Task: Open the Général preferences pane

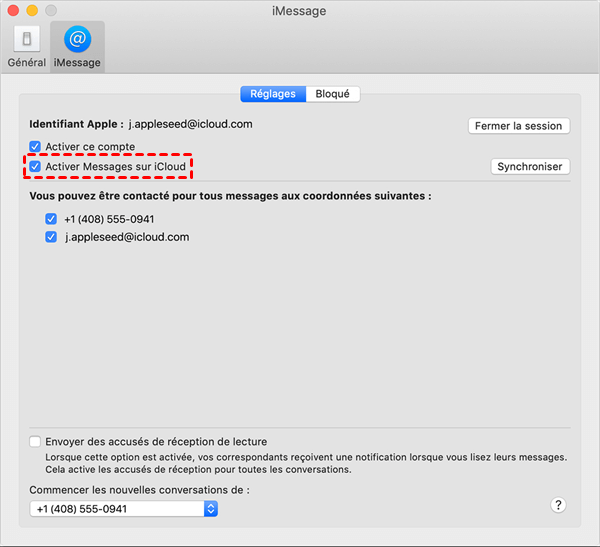Action: (26, 44)
